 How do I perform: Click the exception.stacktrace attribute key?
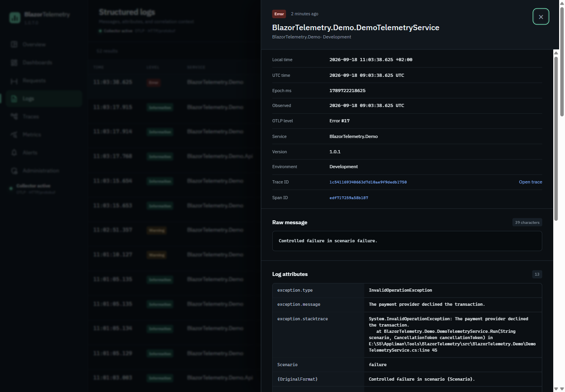[303, 319]
